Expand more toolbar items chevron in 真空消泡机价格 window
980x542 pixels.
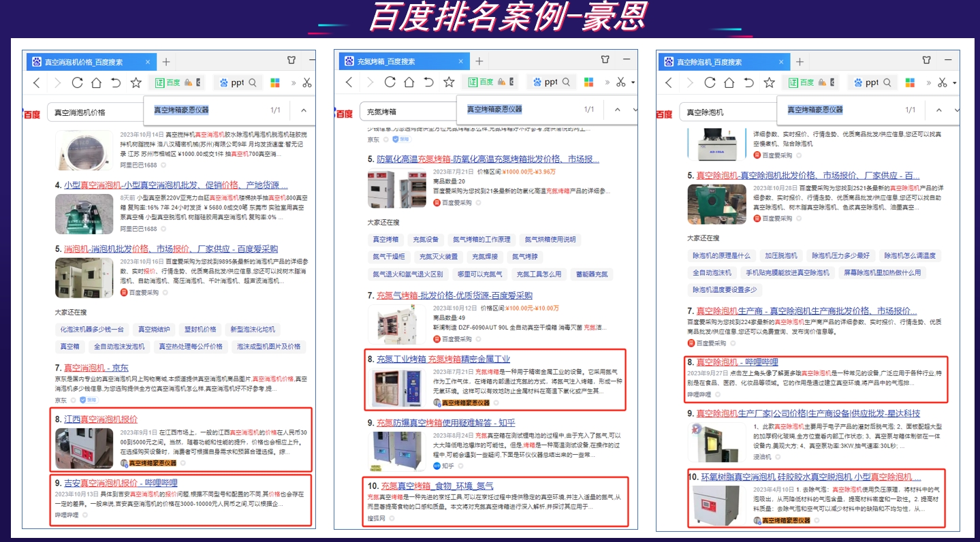click(293, 83)
